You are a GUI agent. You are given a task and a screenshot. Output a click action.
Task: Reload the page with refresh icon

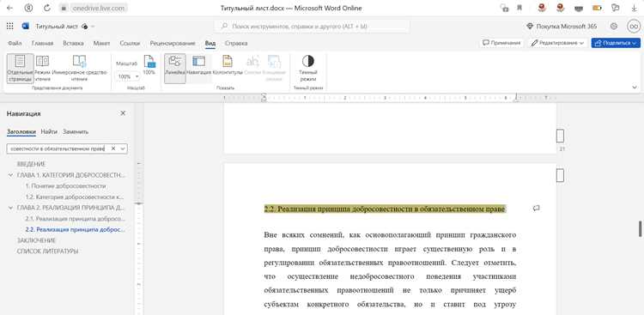click(47, 8)
